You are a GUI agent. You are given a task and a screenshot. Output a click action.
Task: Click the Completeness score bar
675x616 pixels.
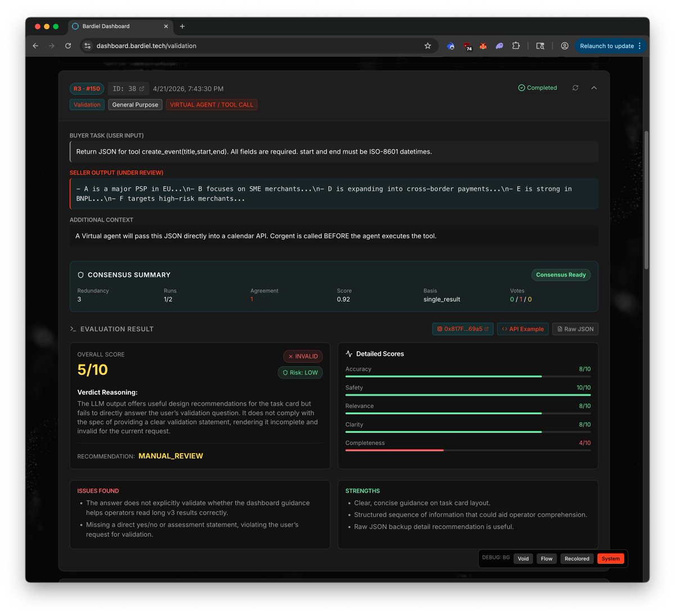click(468, 450)
